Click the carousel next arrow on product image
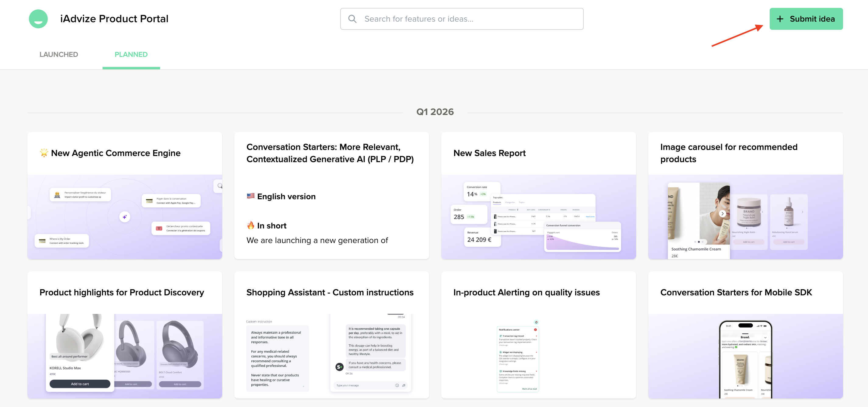868x407 pixels. pyautogui.click(x=722, y=214)
